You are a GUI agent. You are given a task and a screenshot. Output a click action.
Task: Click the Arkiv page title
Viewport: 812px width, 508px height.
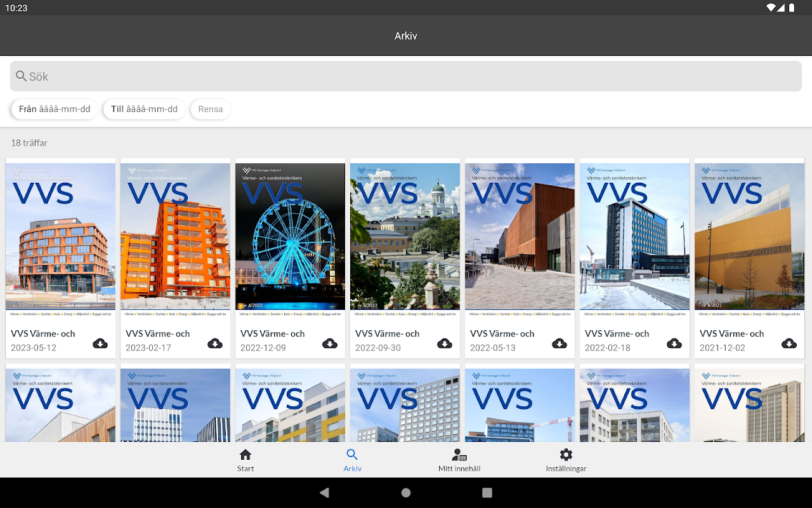[x=406, y=36]
